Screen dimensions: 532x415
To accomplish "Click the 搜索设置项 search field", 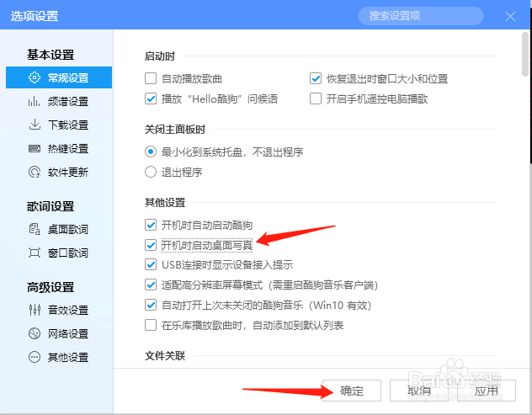I will [x=421, y=16].
